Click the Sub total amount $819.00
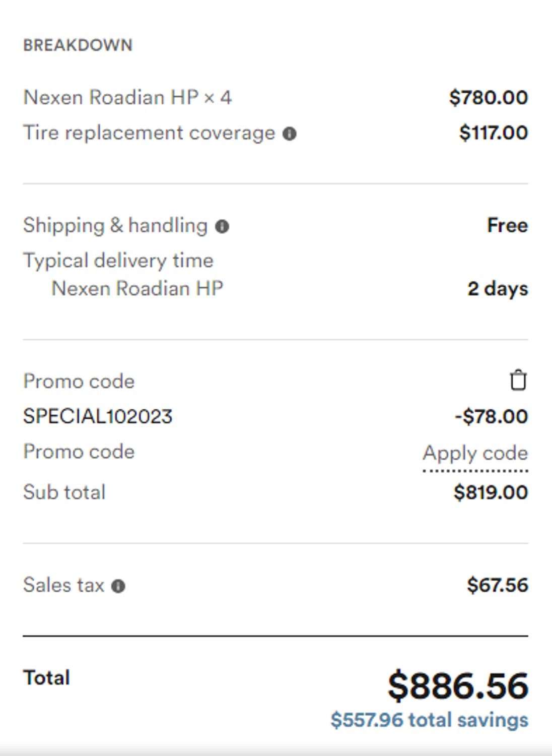 tap(491, 492)
